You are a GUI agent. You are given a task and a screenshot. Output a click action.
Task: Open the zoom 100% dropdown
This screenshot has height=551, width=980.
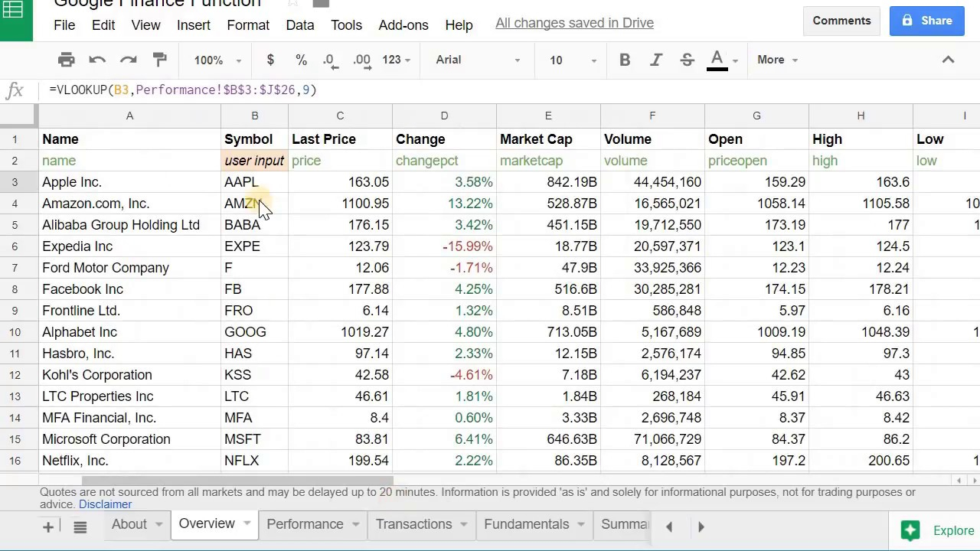[217, 60]
